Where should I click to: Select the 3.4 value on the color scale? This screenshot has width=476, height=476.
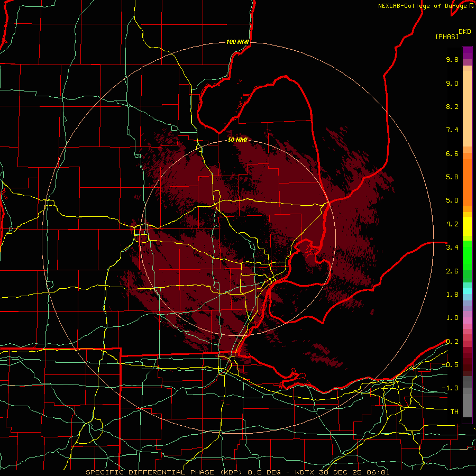[452, 248]
